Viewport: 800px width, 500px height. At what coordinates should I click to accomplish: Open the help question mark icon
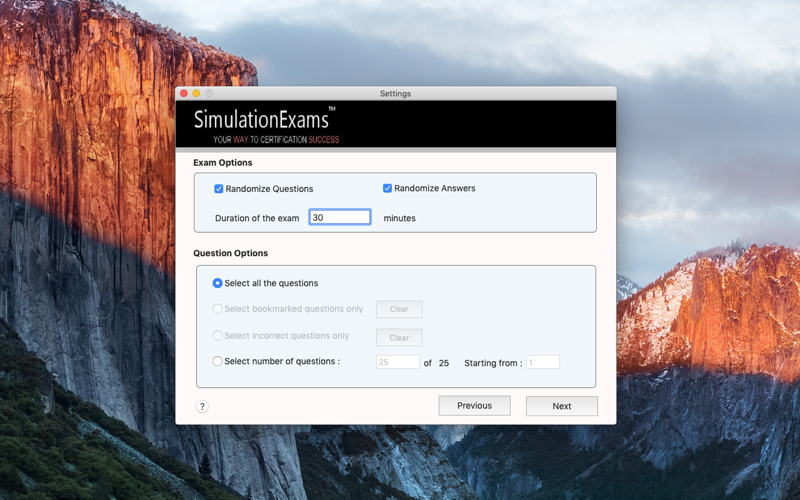202,407
